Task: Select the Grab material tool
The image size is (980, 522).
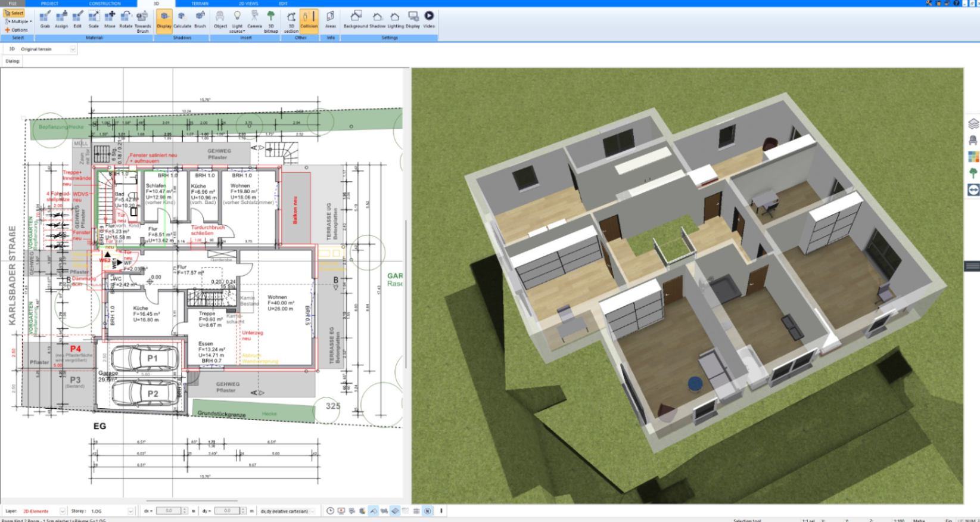Action: [45, 20]
